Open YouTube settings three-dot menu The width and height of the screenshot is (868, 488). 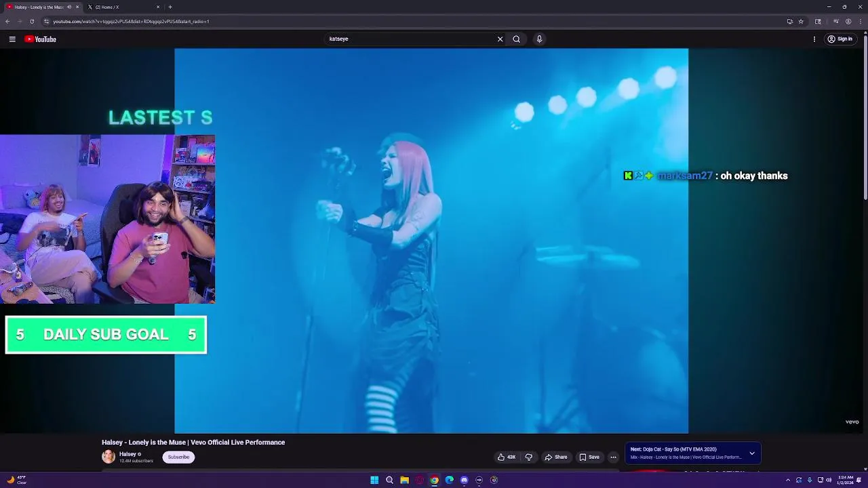click(814, 39)
